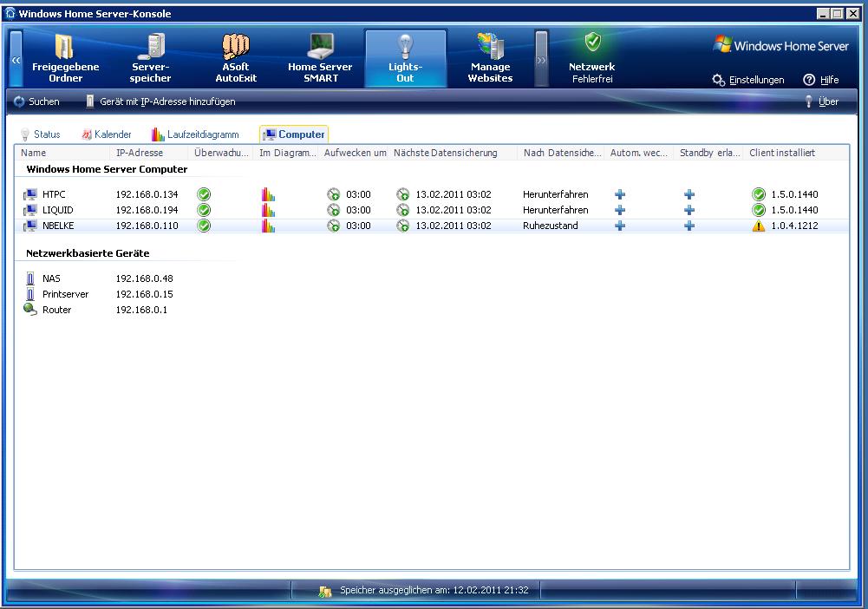Image resolution: width=868 pixels, height=609 pixels.
Task: Click next backup icon for NBELKE
Action: click(x=403, y=226)
